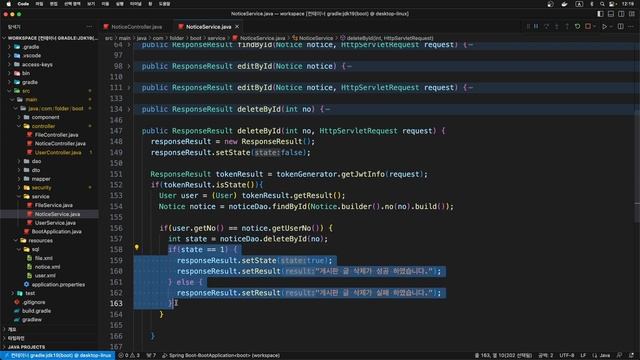Click line and column indicator in status bar
The image size is (640, 360).
503,356
